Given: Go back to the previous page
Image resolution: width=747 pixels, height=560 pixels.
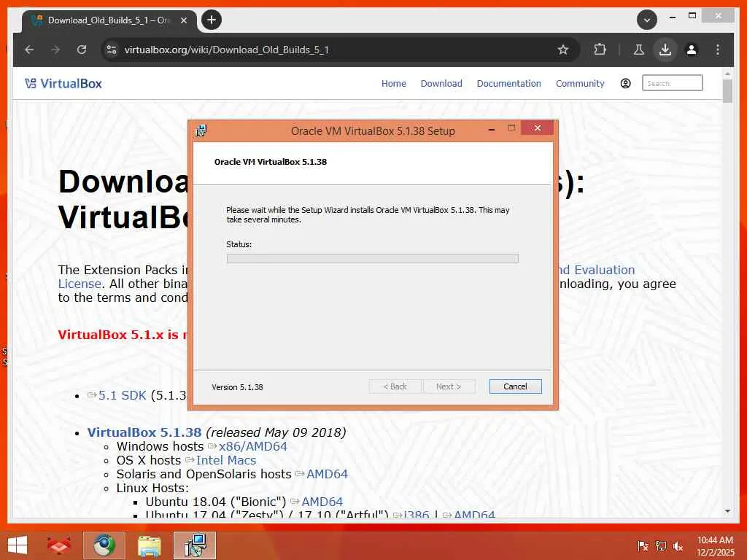Looking at the screenshot, I should pos(29,50).
